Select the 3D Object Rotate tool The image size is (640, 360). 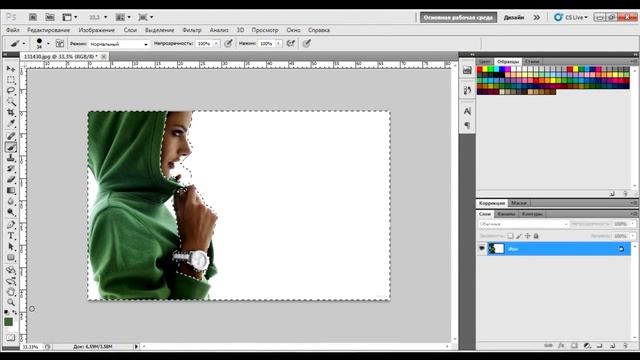pyautogui.click(x=11, y=270)
